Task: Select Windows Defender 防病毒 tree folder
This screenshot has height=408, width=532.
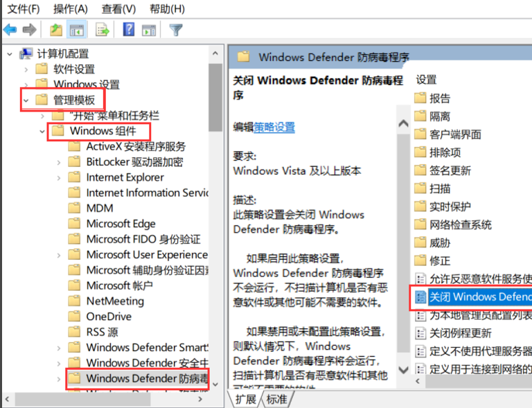Action: (x=147, y=378)
